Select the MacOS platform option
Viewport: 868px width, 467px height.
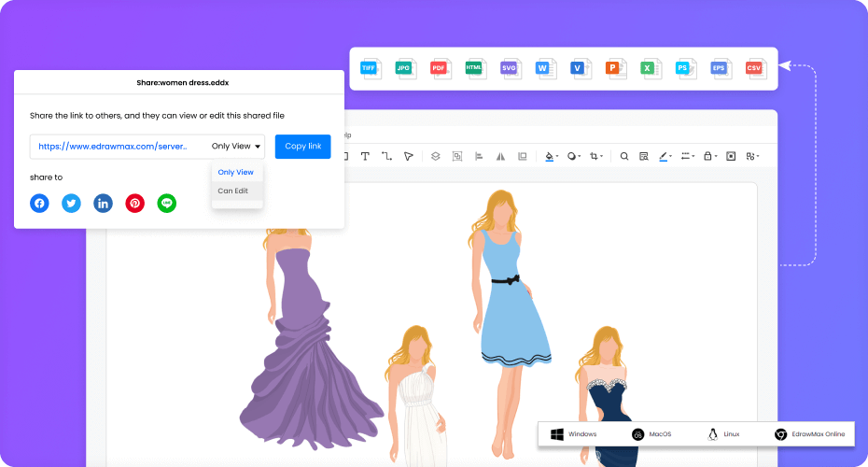[651, 434]
